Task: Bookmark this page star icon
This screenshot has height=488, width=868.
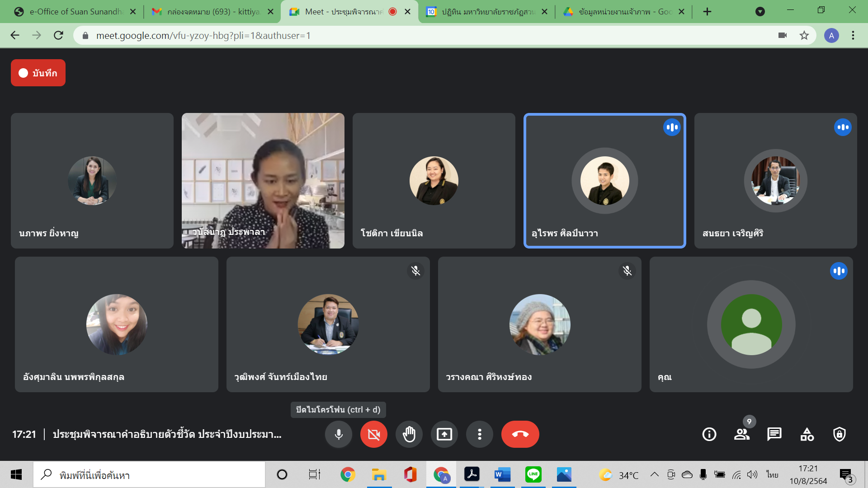Action: [x=804, y=35]
